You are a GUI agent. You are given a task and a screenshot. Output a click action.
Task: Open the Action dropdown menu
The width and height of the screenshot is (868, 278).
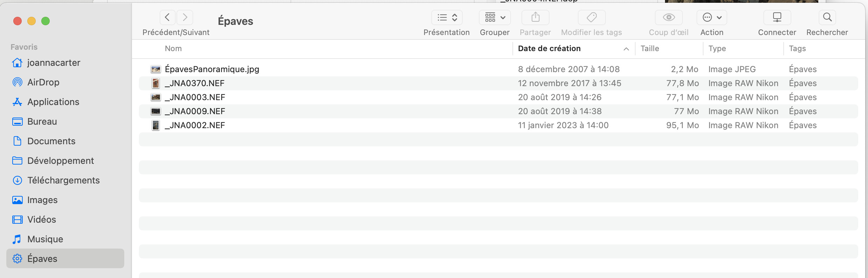[712, 18]
